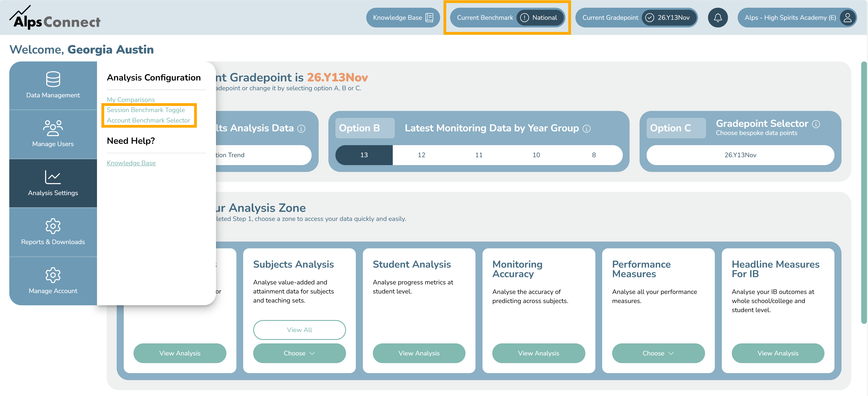Click View Analysis under Student Analysis
The image size is (868, 396).
[x=419, y=353]
